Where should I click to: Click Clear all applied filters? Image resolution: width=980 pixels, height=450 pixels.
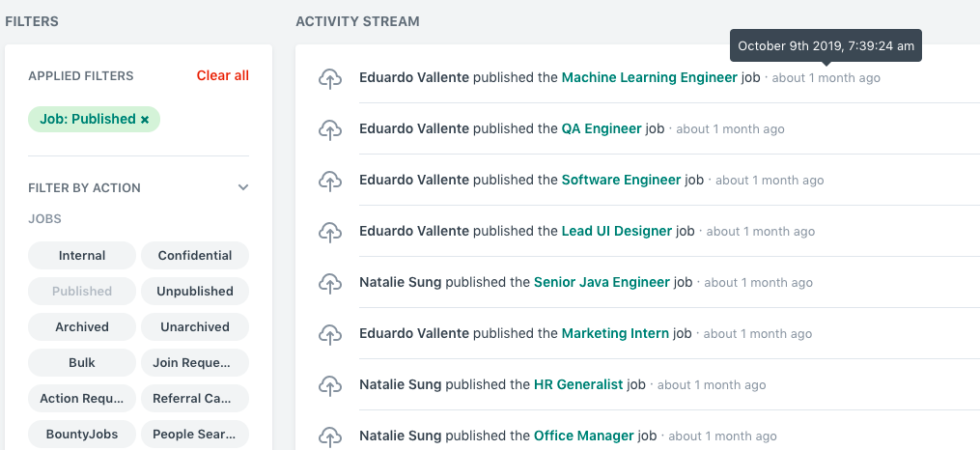[222, 75]
